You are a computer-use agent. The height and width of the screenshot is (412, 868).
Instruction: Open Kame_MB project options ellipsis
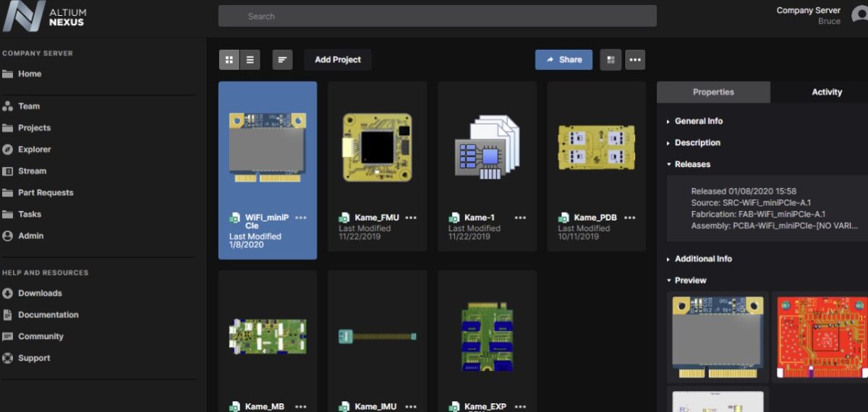tap(301, 407)
